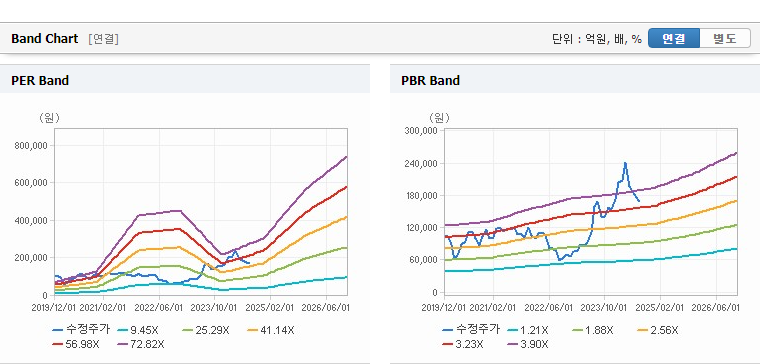The height and width of the screenshot is (364, 760).
Task: Click 2019/12/01 x-axis label in PBR chart
Action: (444, 308)
